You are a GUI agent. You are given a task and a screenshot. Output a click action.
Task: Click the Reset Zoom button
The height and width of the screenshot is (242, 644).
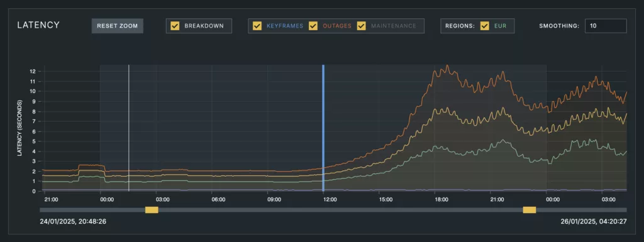[117, 26]
